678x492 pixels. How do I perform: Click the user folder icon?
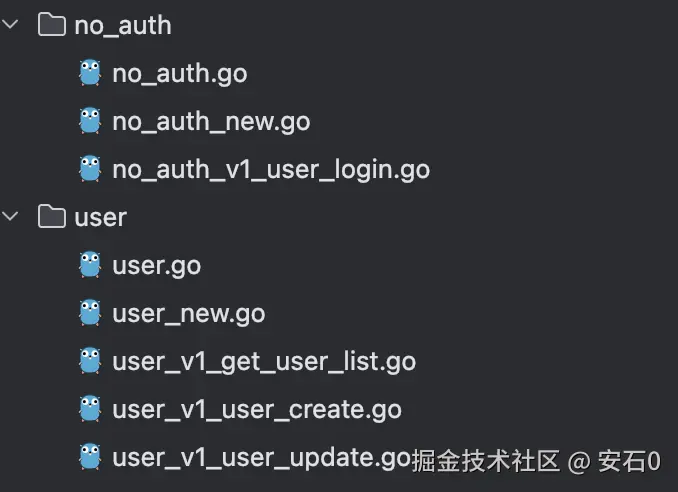pyautogui.click(x=51, y=216)
